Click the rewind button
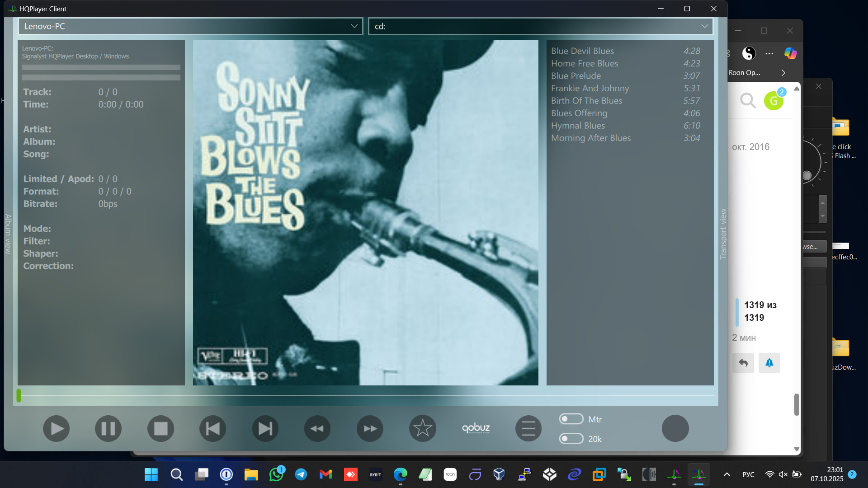 pos(317,428)
